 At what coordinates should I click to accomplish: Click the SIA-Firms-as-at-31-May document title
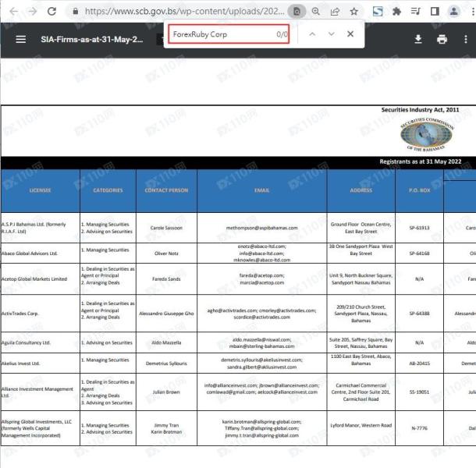(x=91, y=39)
